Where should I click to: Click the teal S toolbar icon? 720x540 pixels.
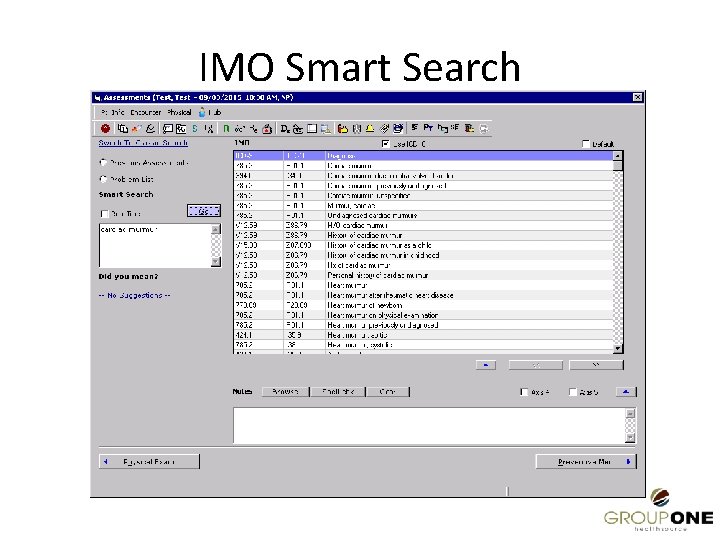coord(195,129)
